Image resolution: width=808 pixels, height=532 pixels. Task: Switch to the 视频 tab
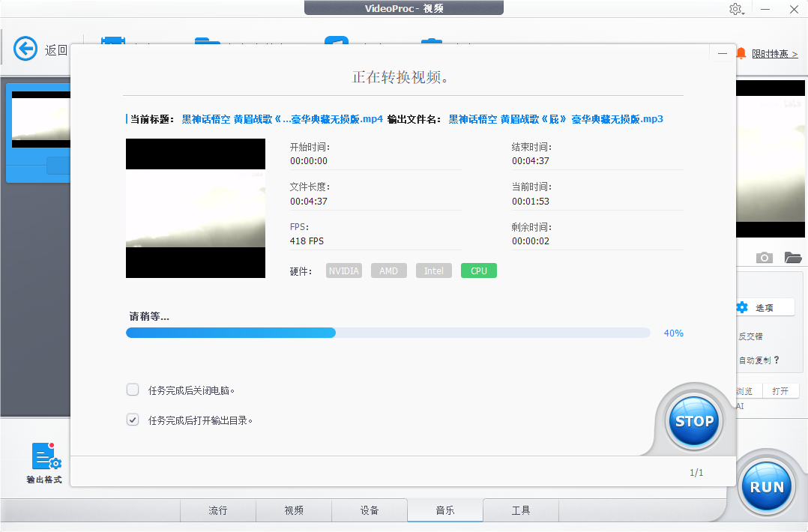[294, 510]
